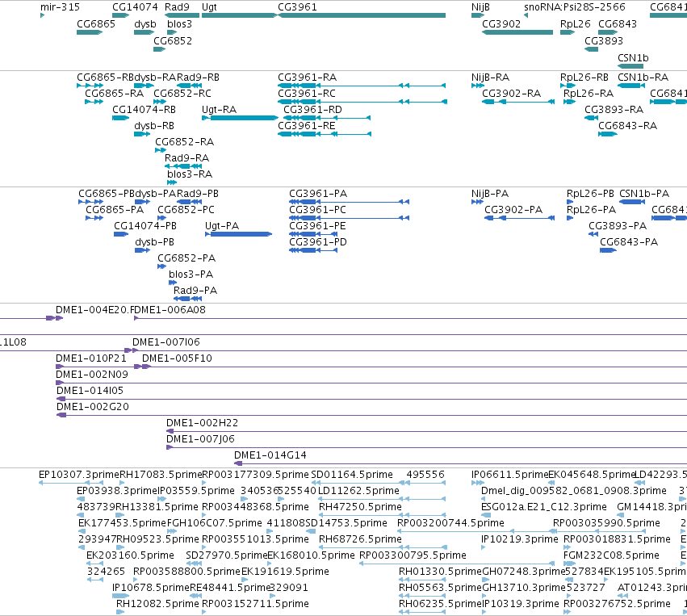Select the dysb gene label

[145, 23]
